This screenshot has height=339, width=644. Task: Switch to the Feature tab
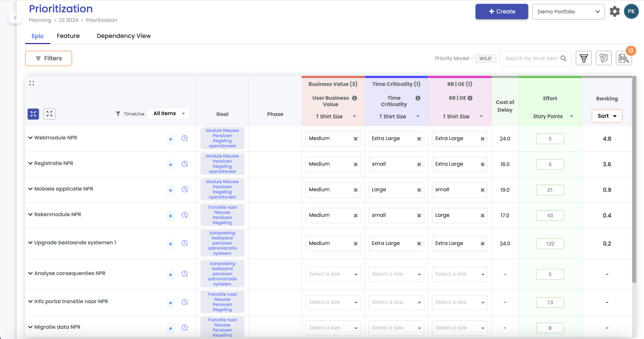[68, 36]
